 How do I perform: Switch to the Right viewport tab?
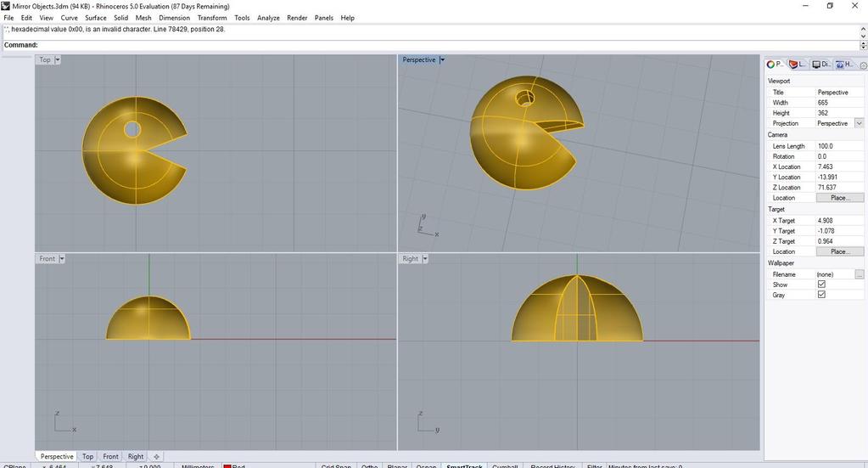(136, 456)
